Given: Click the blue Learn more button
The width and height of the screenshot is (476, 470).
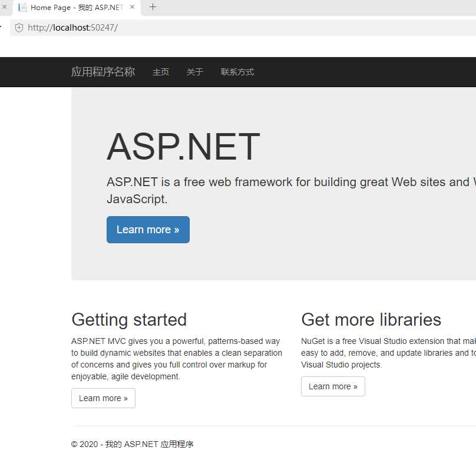Looking at the screenshot, I should coord(148,230).
